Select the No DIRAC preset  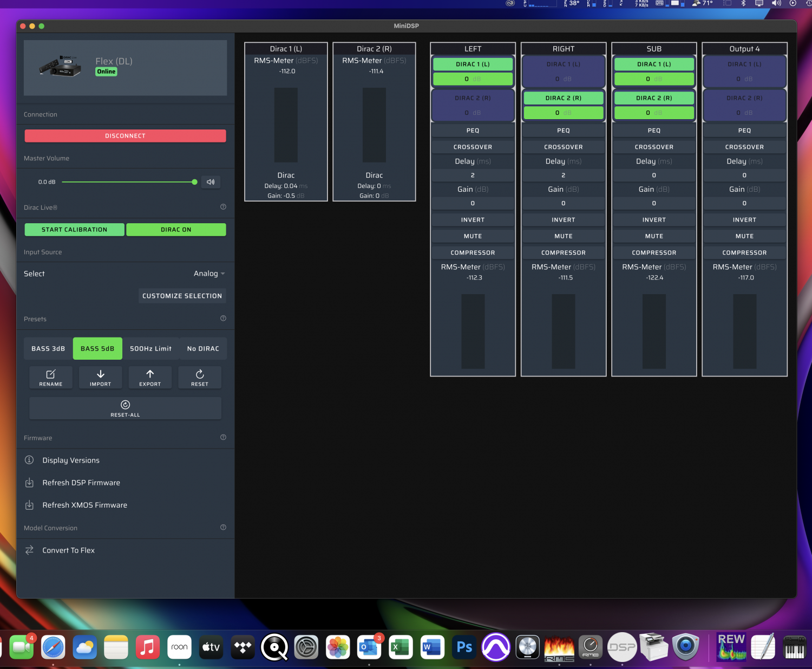pos(203,348)
